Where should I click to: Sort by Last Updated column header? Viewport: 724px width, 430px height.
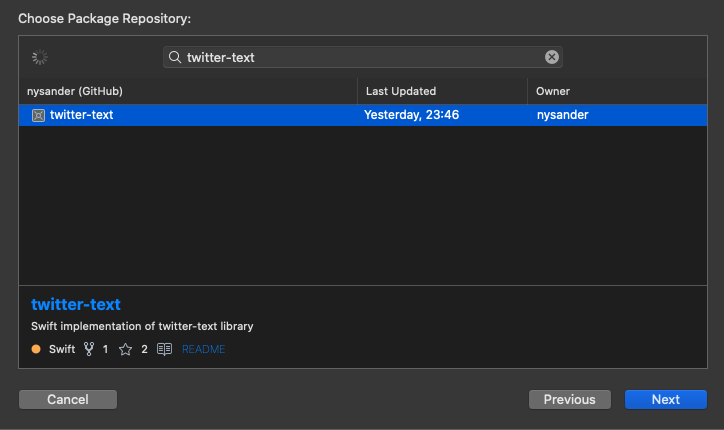(442, 91)
